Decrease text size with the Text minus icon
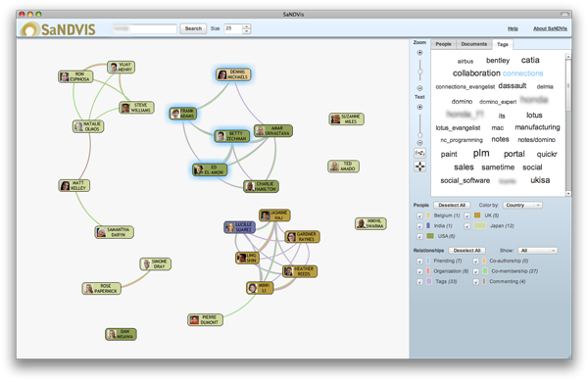 419,143
